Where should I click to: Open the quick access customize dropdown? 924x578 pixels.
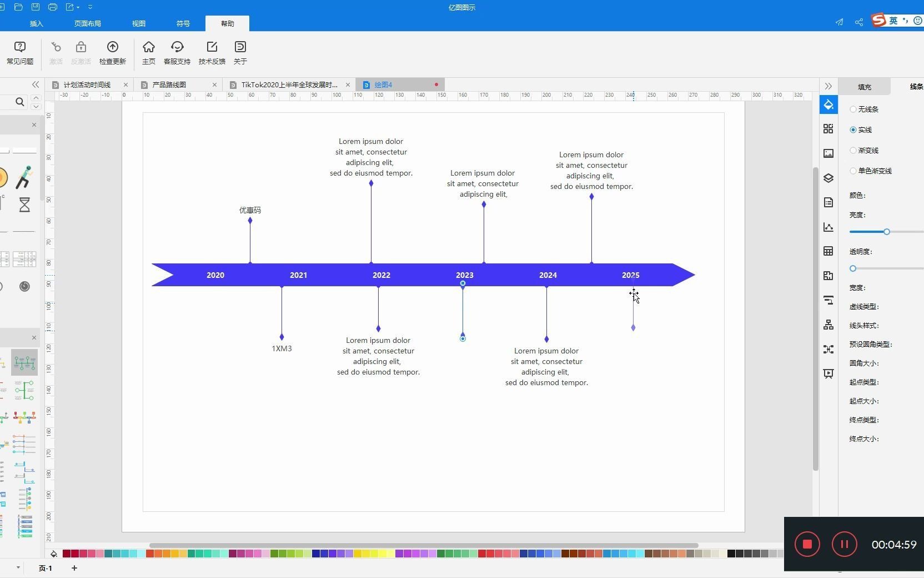coord(90,7)
